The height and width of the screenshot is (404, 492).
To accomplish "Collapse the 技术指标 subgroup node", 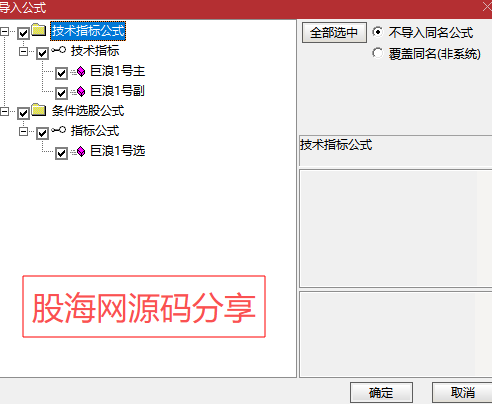I will (x=23, y=52).
